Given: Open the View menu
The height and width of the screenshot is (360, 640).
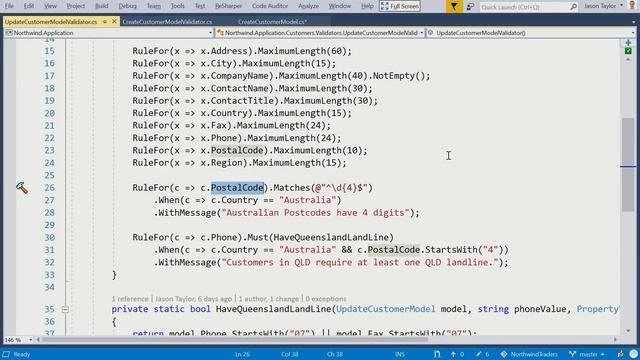Looking at the screenshot, I should tap(50, 6).
